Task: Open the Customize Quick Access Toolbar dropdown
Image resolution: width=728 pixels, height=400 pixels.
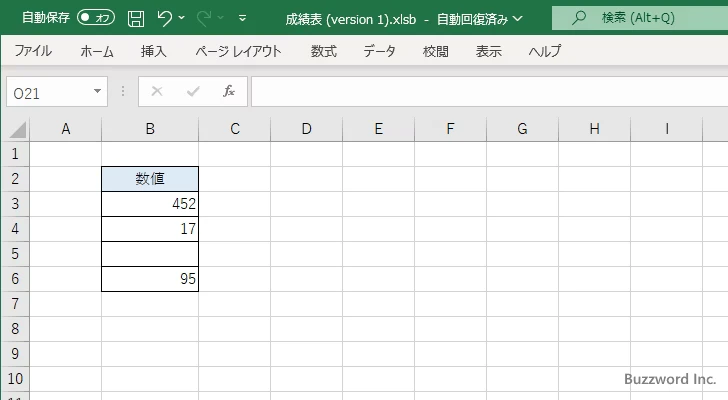Action: tap(245, 18)
